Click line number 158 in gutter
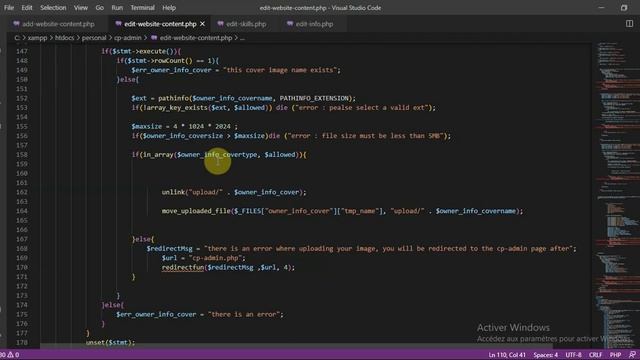The height and width of the screenshot is (360, 640). click(x=22, y=155)
